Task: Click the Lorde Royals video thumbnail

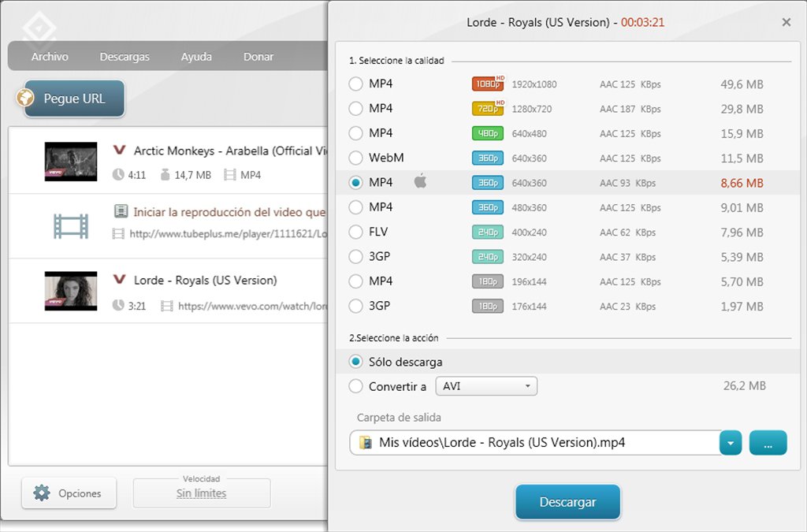Action: point(70,291)
